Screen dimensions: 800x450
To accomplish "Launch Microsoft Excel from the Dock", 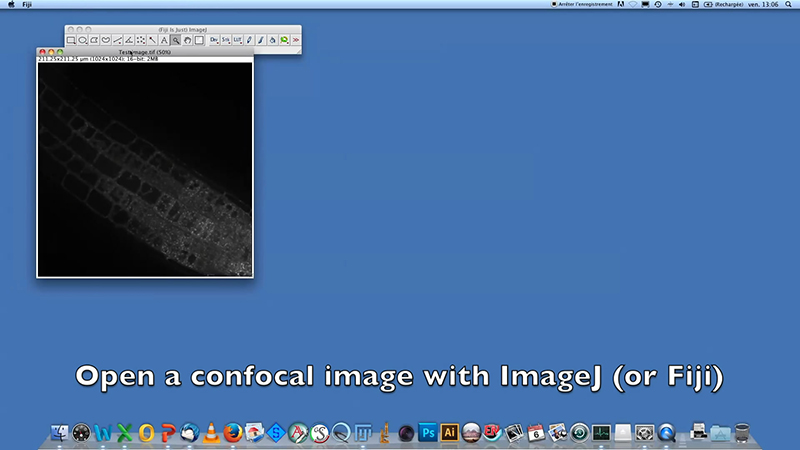I will pos(124,433).
